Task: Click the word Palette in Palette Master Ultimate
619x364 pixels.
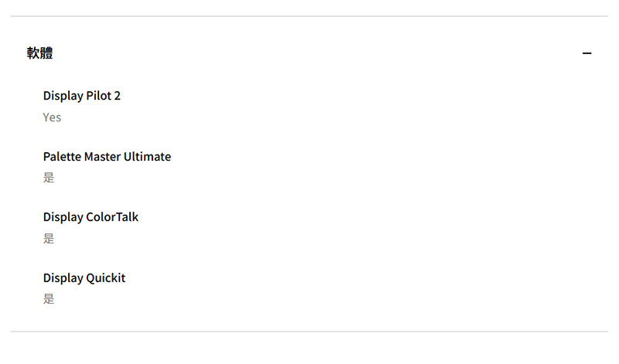Action: point(63,157)
